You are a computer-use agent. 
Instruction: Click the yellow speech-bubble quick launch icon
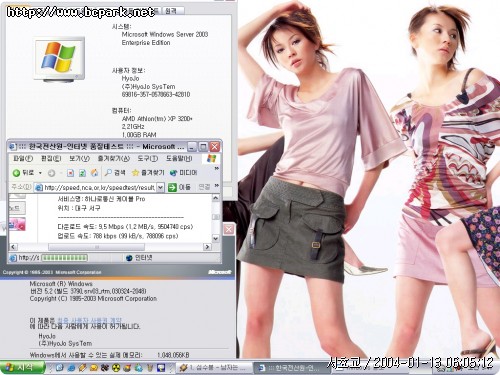point(94,368)
